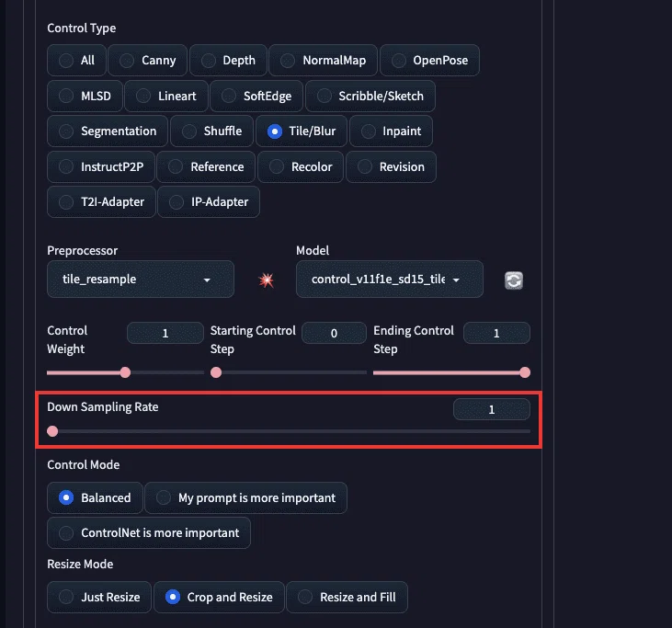Choose Depth control type
672x628 pixels.
click(228, 61)
